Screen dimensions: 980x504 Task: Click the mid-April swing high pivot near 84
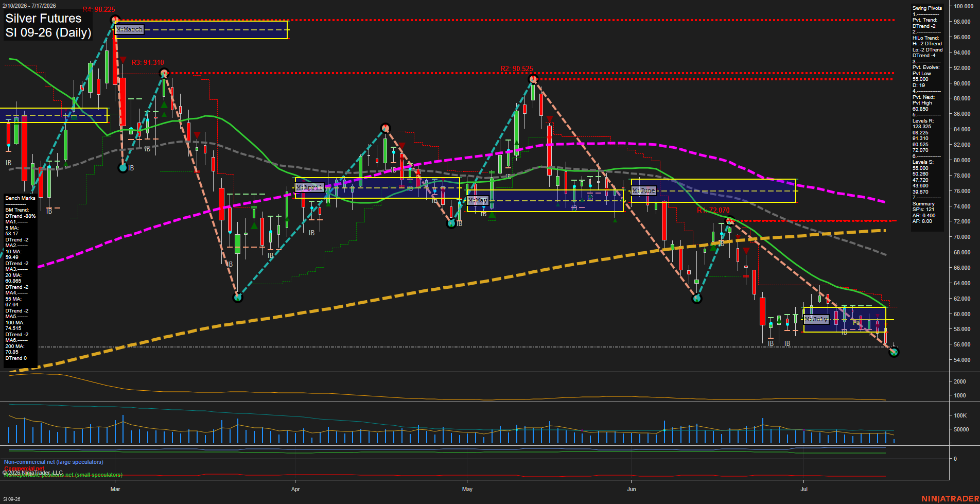click(x=385, y=128)
